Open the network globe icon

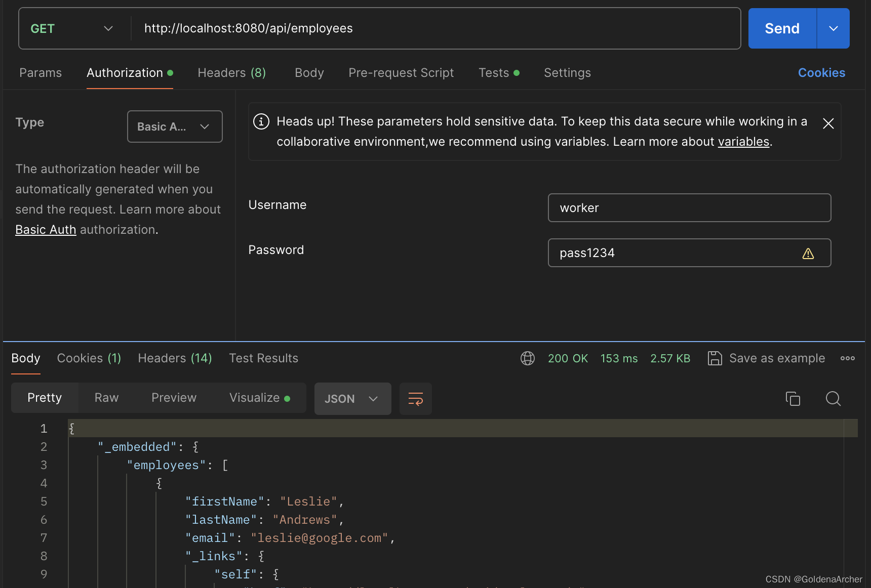[528, 358]
